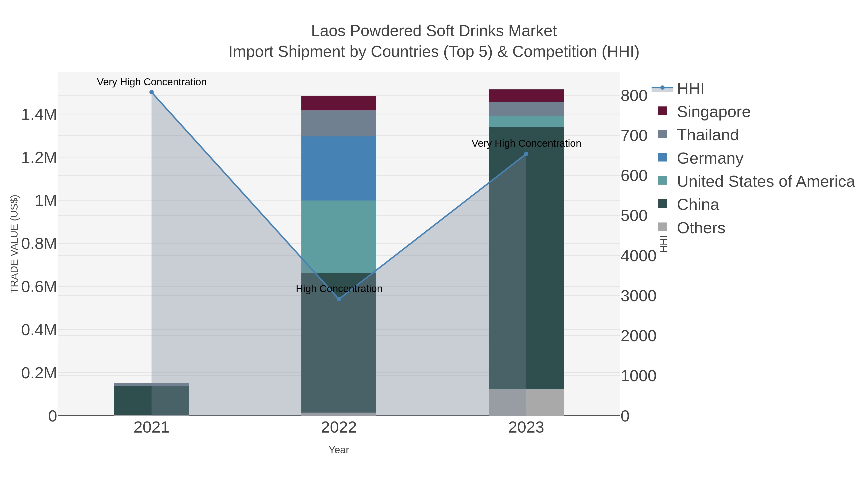Click the 2022 x-axis tick label
Screen dimensions: 868x488
click(339, 428)
